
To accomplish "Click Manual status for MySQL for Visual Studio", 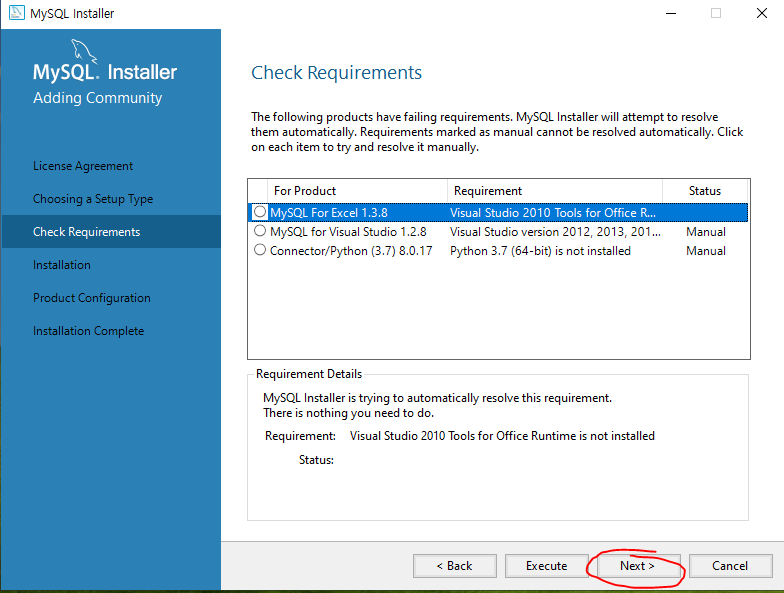I will coord(706,232).
